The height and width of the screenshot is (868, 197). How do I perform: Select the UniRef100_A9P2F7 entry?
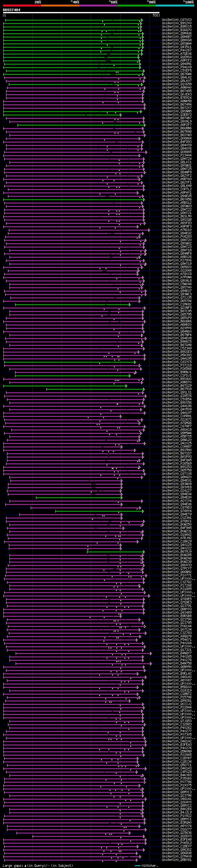[x=177, y=125]
